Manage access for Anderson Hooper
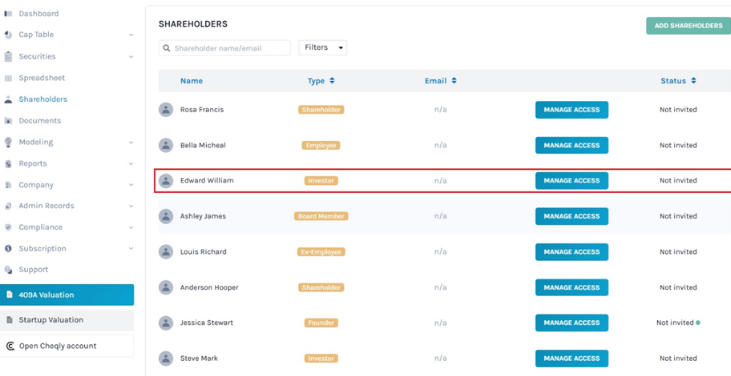Screen dimensions: 731x376 click(572, 287)
